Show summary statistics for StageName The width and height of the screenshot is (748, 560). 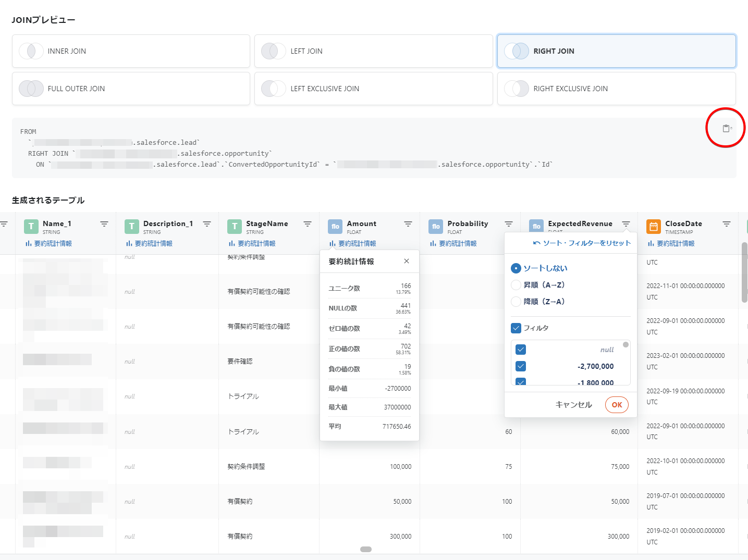click(x=252, y=243)
